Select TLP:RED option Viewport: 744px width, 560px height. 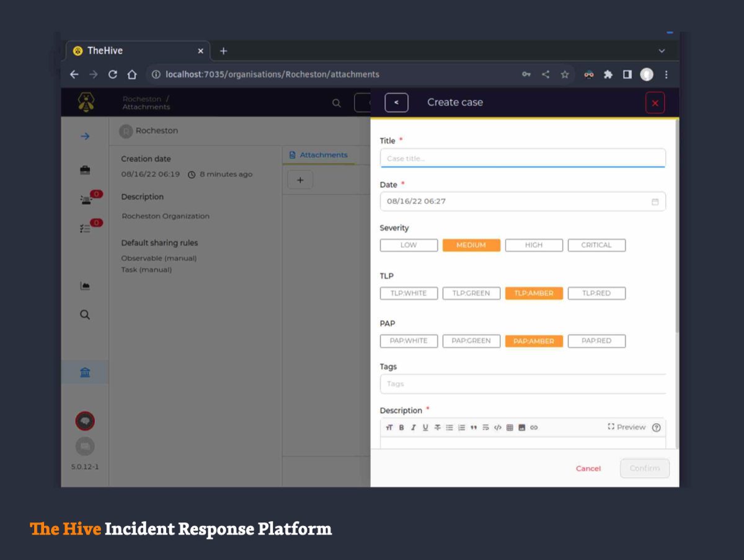point(596,294)
